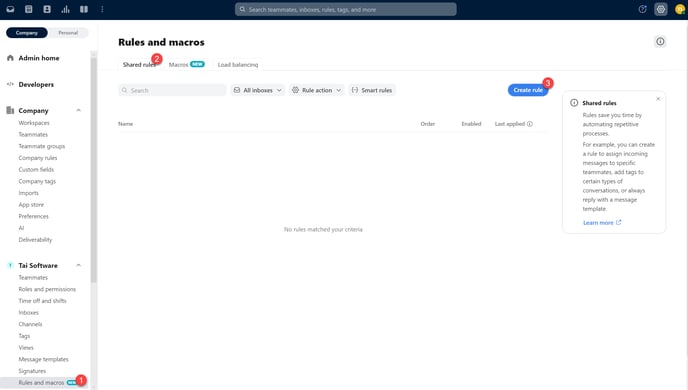Open the All inboxes dropdown
Viewport: 688px width, 390px height.
[x=258, y=90]
